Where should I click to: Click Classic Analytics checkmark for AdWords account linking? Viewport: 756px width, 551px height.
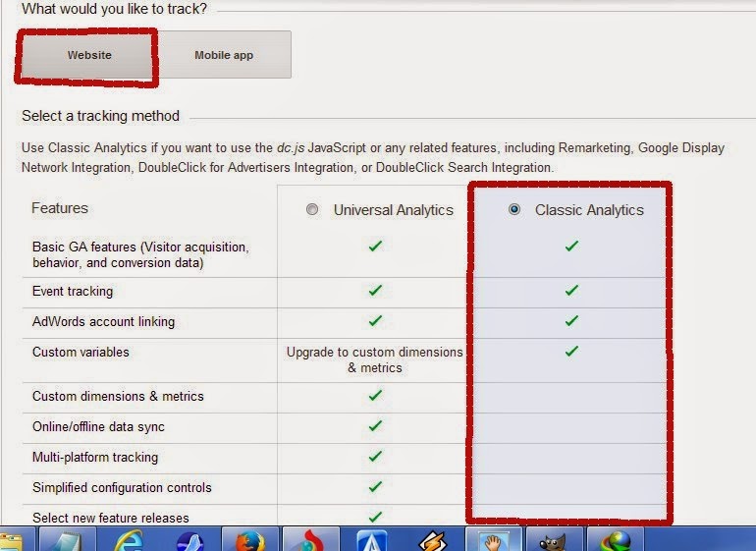coord(571,320)
